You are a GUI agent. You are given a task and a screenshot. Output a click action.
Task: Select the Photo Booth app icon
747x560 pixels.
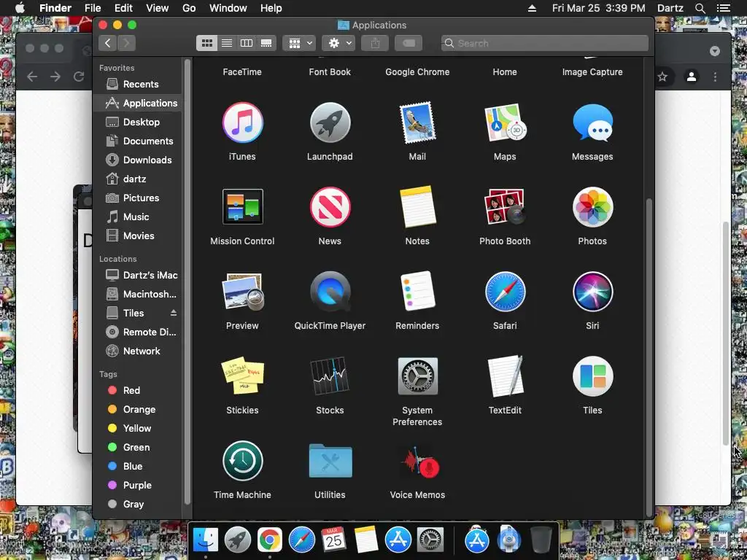point(505,206)
